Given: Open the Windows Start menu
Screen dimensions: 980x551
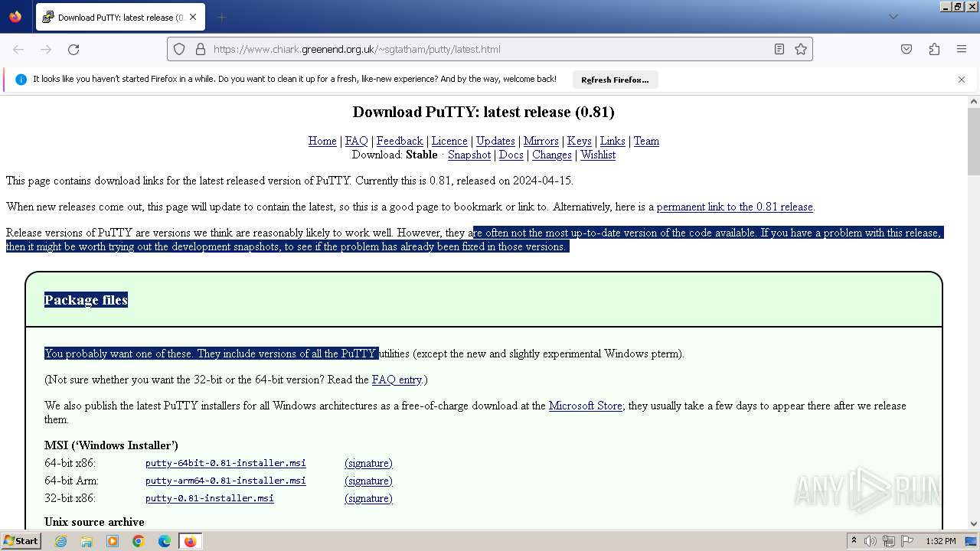Looking at the screenshot, I should tap(21, 541).
